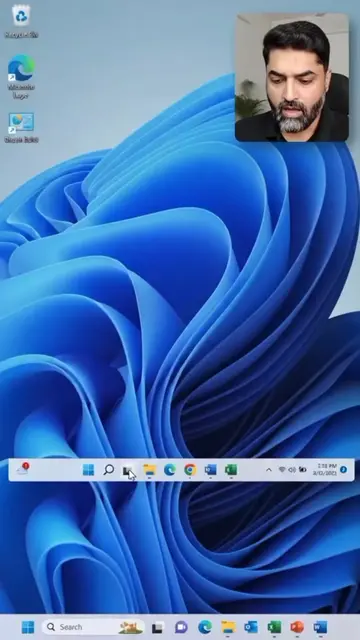Screen dimensions: 360x640
Task: Open Excel in the floating taskbar
Action: (x=231, y=470)
